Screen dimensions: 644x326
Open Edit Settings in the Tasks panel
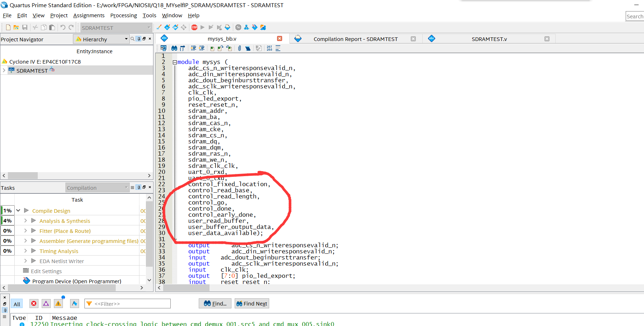click(46, 271)
